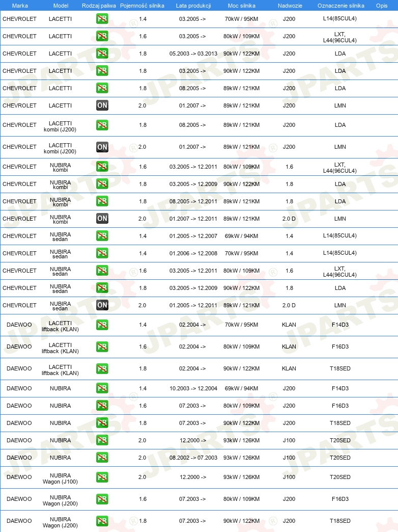398x532 pixels.
Task: Click model cell NUBIRA Wagon (J100)
Action: point(61,478)
